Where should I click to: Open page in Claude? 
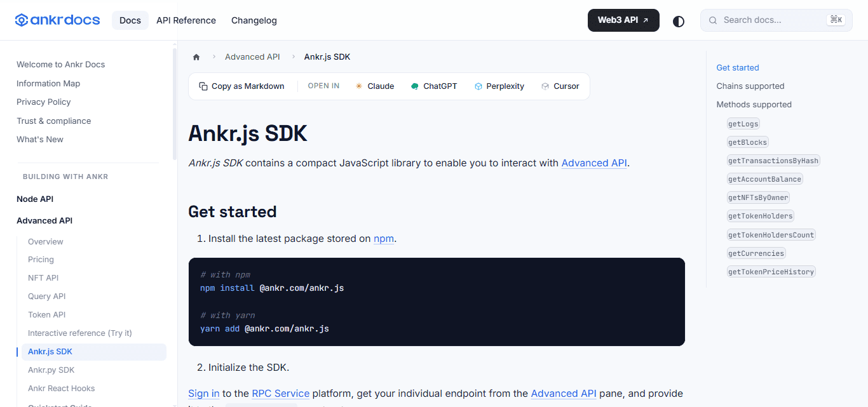(375, 86)
